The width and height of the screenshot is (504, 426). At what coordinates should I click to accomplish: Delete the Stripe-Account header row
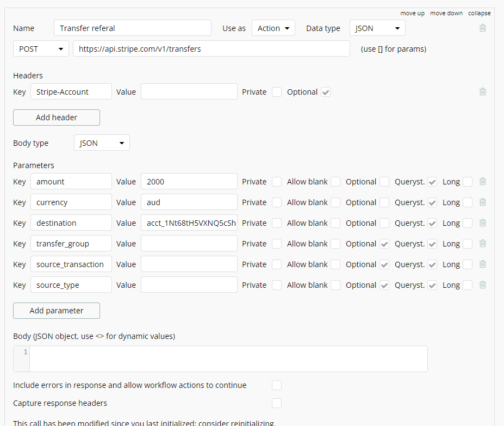[482, 92]
